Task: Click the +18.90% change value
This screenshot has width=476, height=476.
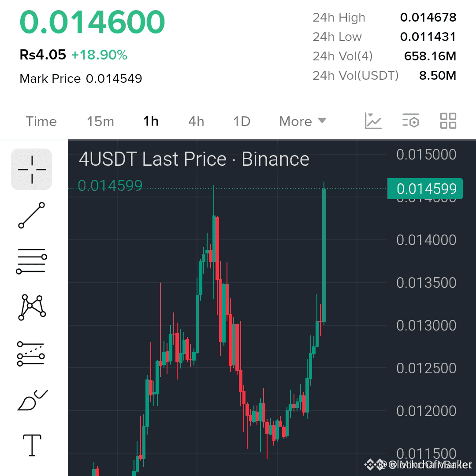Action: click(99, 55)
